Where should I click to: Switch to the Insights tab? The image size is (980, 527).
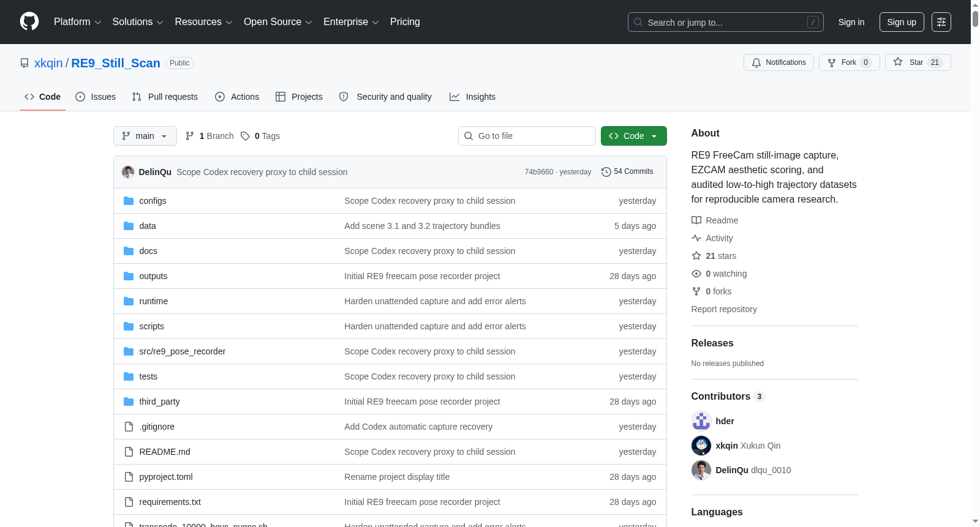472,97
